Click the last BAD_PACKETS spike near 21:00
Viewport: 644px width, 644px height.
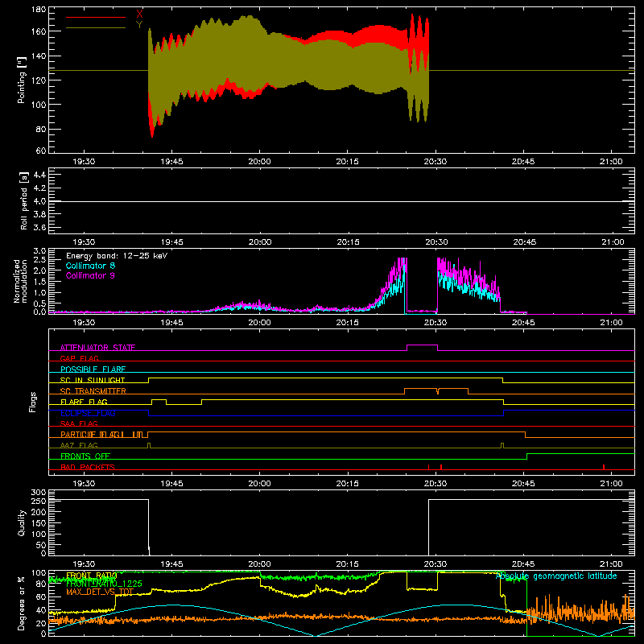[604, 467]
